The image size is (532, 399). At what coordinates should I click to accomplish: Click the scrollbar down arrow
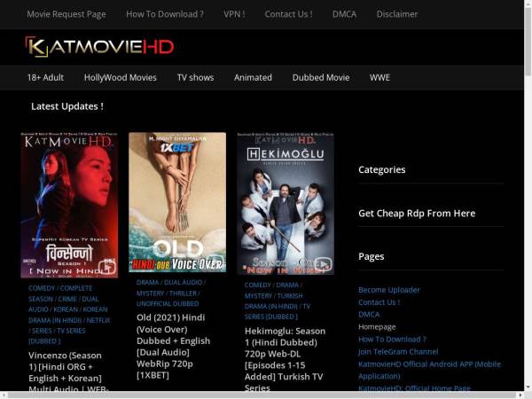(528, 387)
